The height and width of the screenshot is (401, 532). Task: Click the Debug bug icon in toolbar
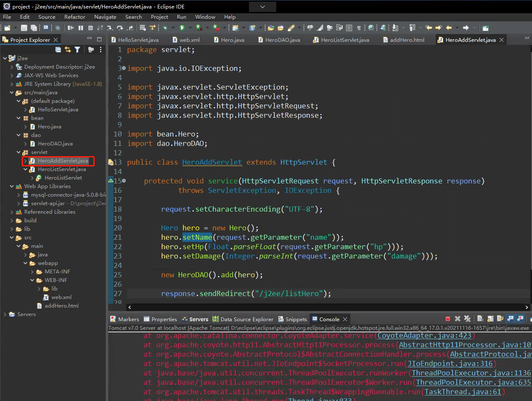165,28
